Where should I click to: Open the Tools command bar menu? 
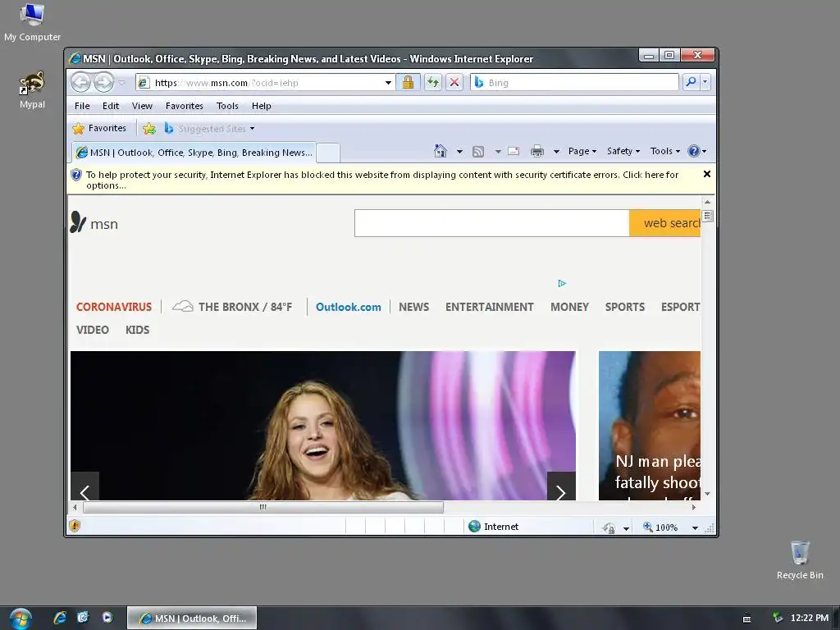664,151
